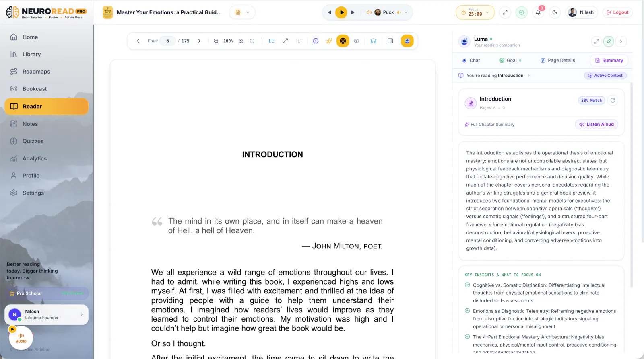Viewport: 644px width, 359px height.
Task: Click the Listen Aloud button
Action: click(597, 125)
